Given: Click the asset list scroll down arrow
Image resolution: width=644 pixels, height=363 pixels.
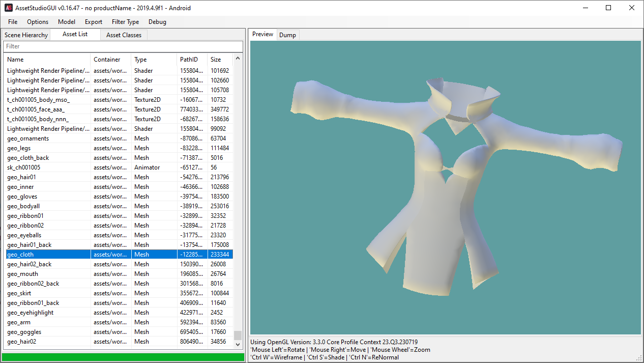Looking at the screenshot, I should click(238, 344).
